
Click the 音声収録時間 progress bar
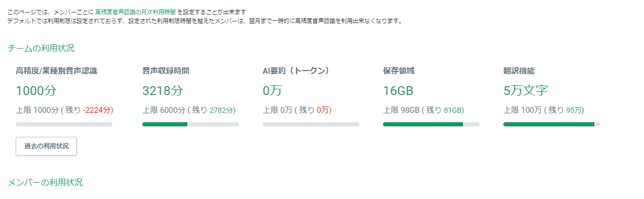tap(190, 124)
